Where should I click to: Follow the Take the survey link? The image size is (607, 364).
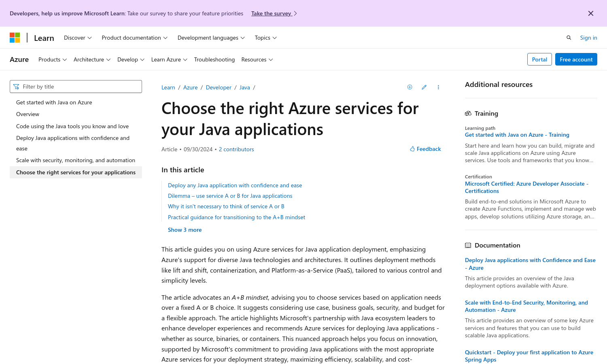271,13
